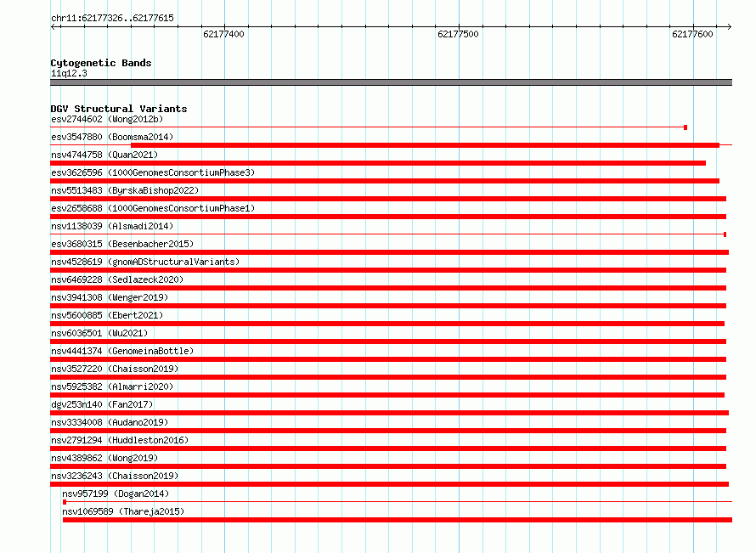Open variant dgv253n140 (Fan2017)
756x553 pixels.
102,404
